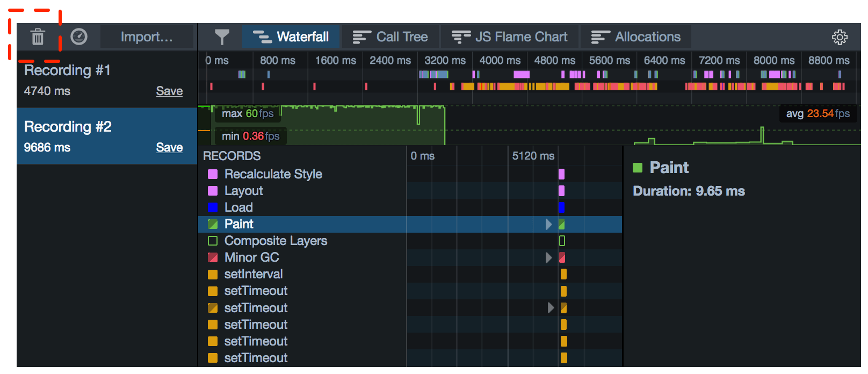Switch to the Call Tree tab

pyautogui.click(x=390, y=37)
